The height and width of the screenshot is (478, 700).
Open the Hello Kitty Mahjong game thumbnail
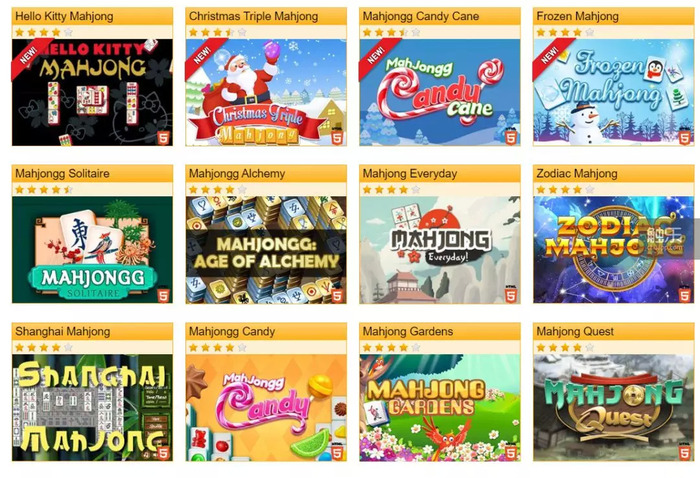coord(92,92)
